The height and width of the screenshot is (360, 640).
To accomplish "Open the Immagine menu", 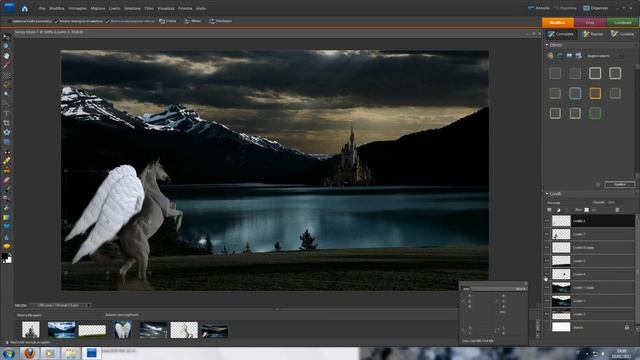I will [x=78, y=8].
